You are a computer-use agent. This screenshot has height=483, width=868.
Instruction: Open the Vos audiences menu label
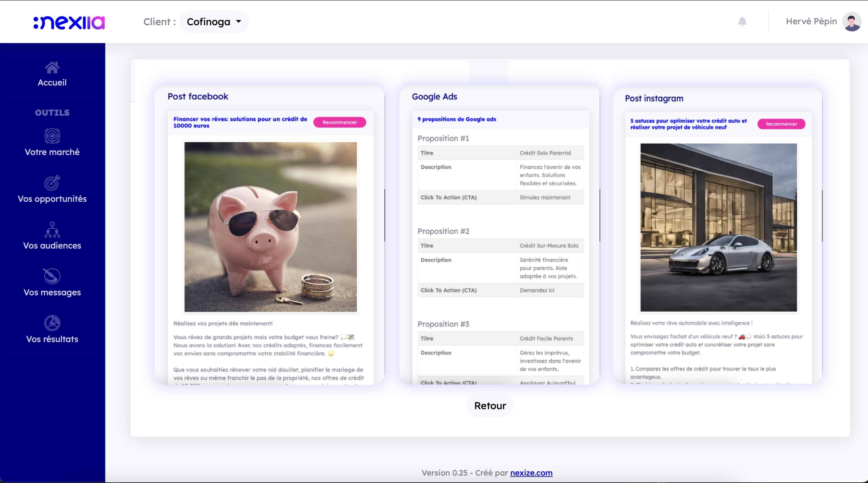(52, 245)
